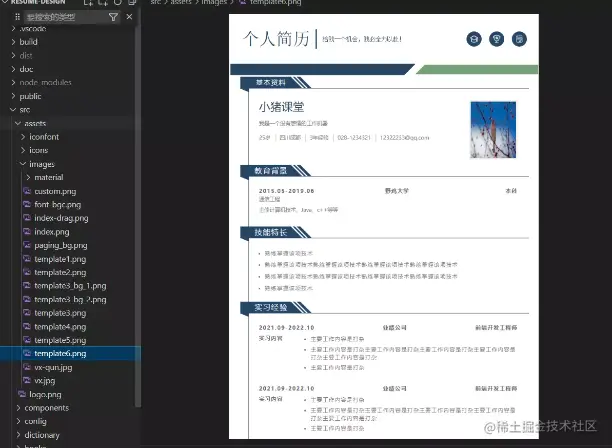Expand the config folder
The height and width of the screenshot is (448, 612).
pyautogui.click(x=35, y=421)
